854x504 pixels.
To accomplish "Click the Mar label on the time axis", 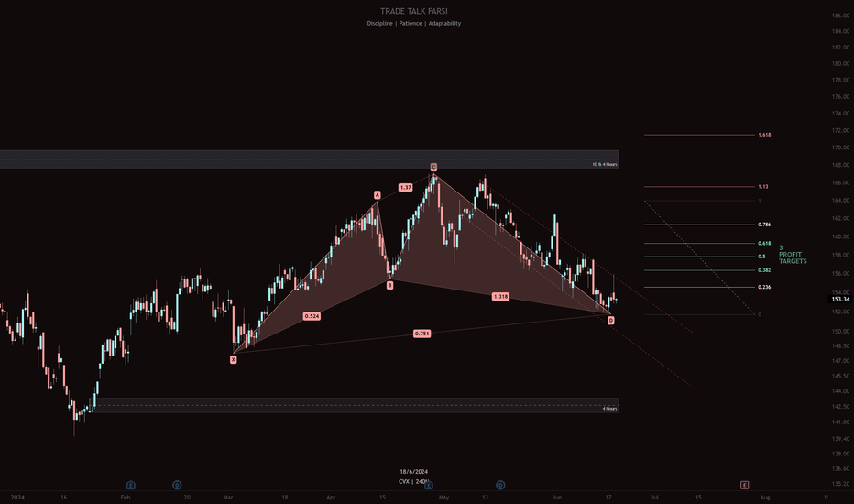I will click(228, 497).
